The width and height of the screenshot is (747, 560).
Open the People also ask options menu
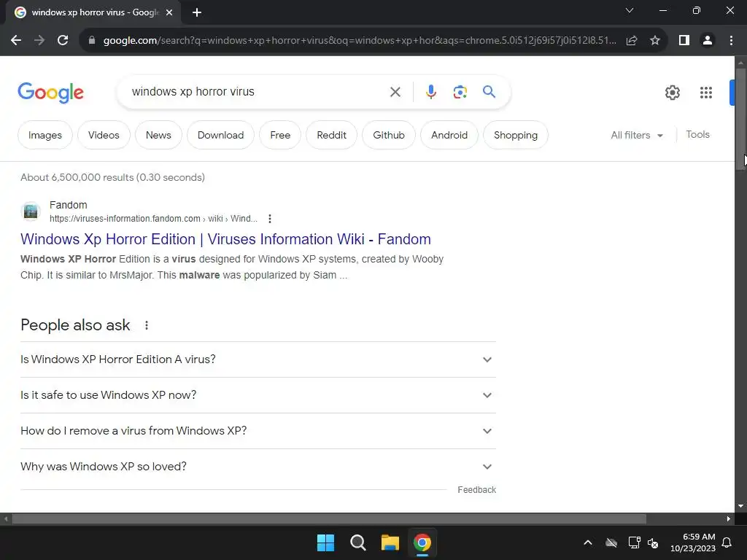147,325
